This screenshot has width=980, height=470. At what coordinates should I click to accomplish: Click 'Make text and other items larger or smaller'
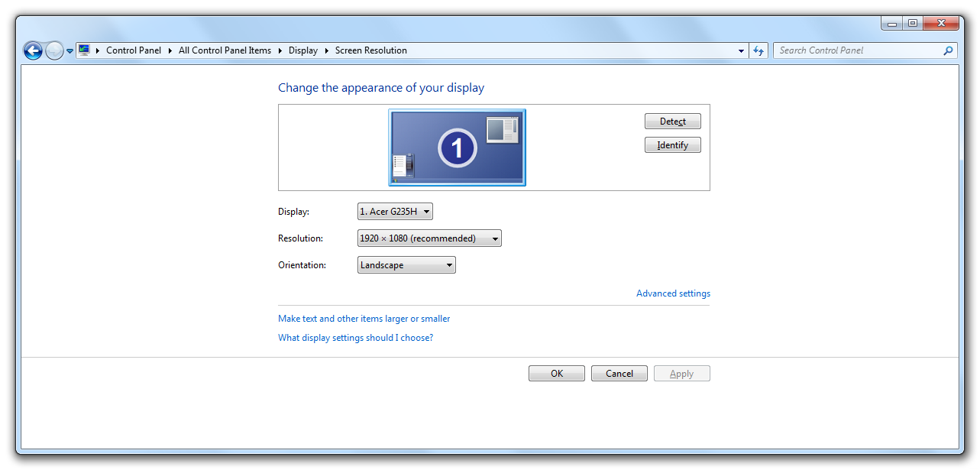pos(364,319)
